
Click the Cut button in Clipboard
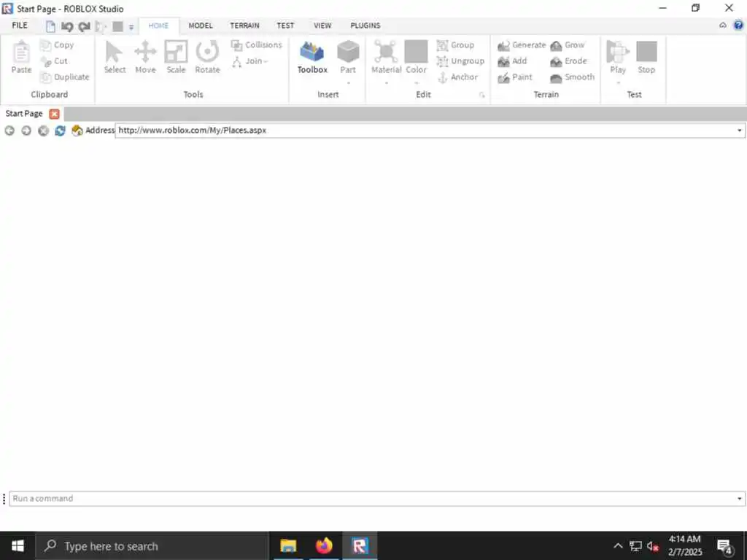(x=54, y=61)
